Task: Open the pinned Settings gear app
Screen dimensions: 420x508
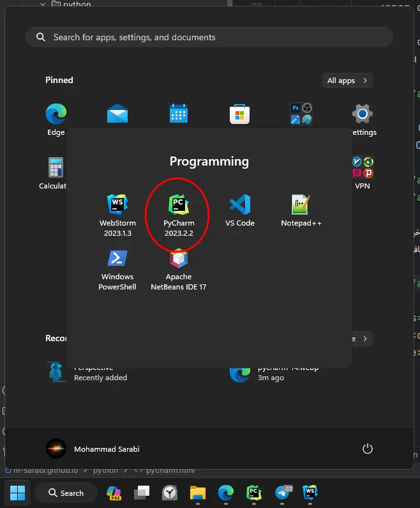Action: (x=363, y=119)
